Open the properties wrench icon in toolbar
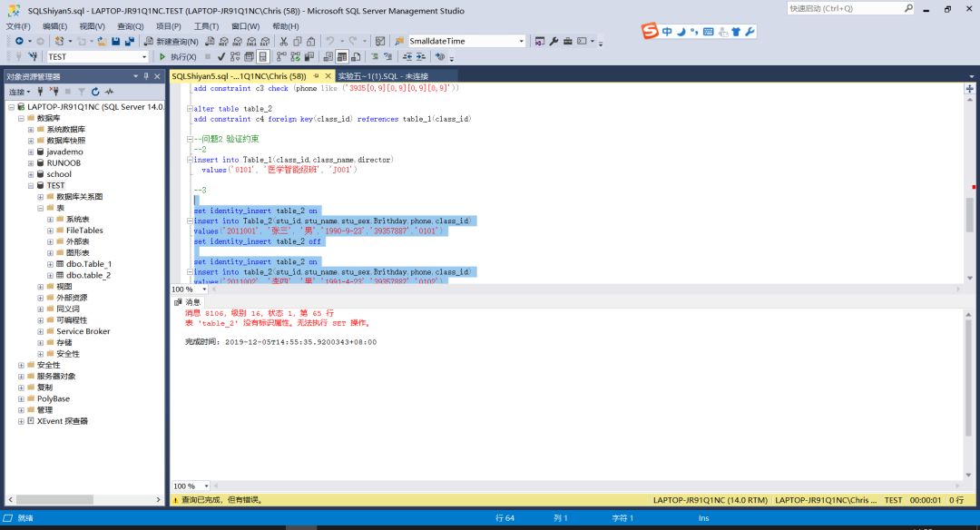 click(x=554, y=41)
